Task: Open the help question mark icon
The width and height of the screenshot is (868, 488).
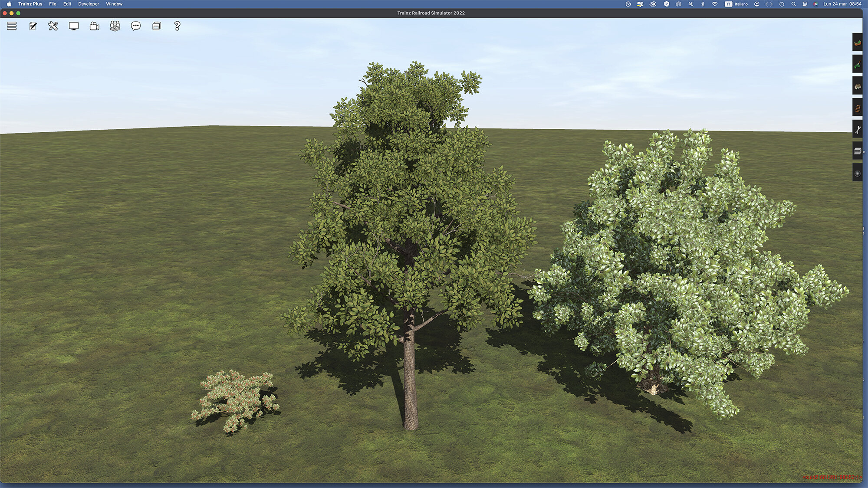Action: (177, 26)
